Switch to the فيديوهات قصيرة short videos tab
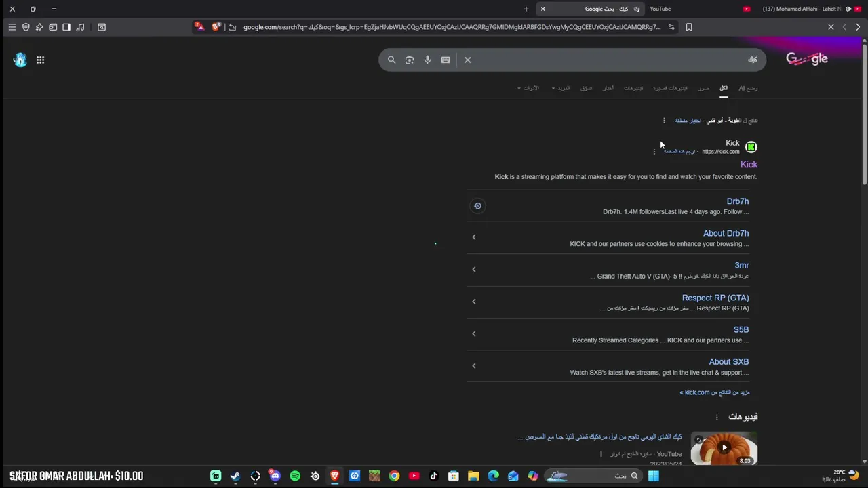The image size is (868, 488). 670,88
